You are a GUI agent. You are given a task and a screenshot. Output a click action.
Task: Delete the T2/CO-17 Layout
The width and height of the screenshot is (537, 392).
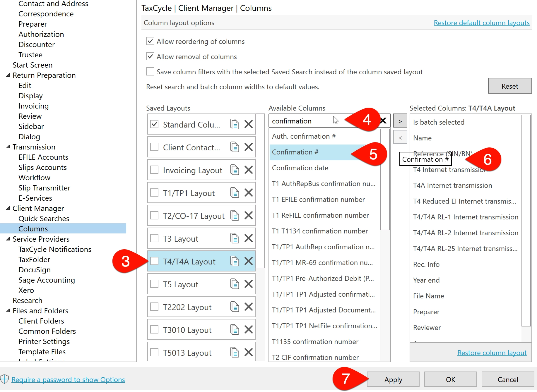coord(249,216)
